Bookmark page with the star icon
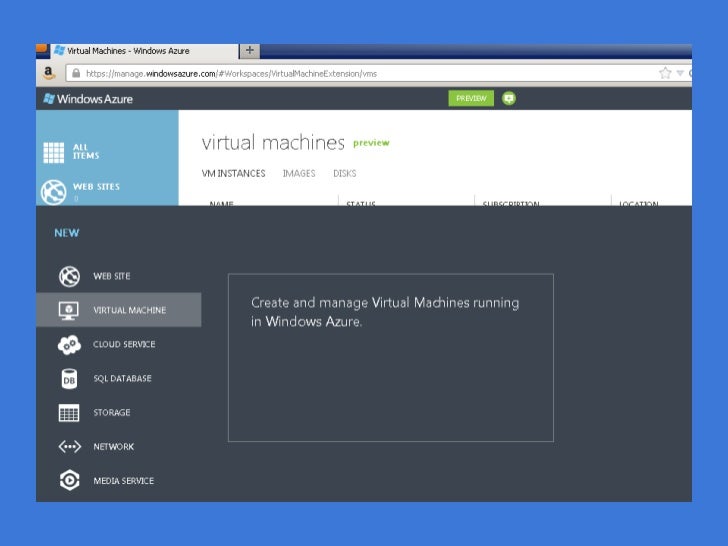The height and width of the screenshot is (546, 728). [665, 73]
